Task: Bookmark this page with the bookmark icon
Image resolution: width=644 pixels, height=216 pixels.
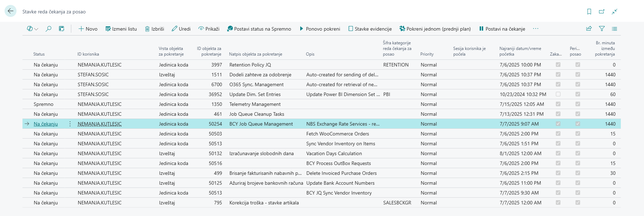Action: [x=589, y=12]
